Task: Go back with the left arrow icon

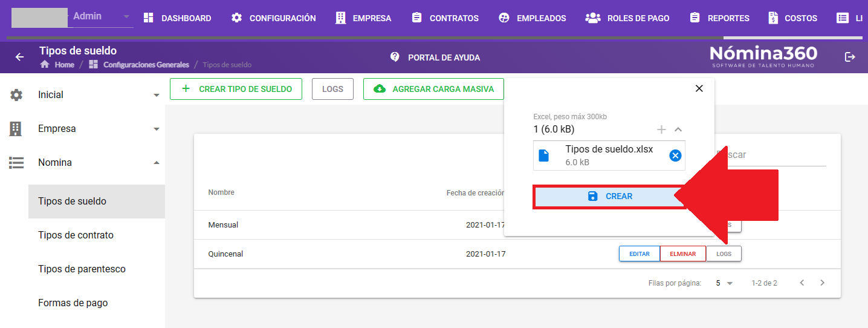Action: tap(19, 57)
